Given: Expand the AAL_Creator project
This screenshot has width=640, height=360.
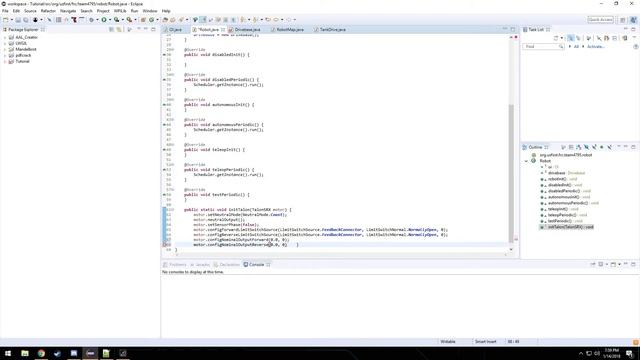Looking at the screenshot, I should (5, 37).
